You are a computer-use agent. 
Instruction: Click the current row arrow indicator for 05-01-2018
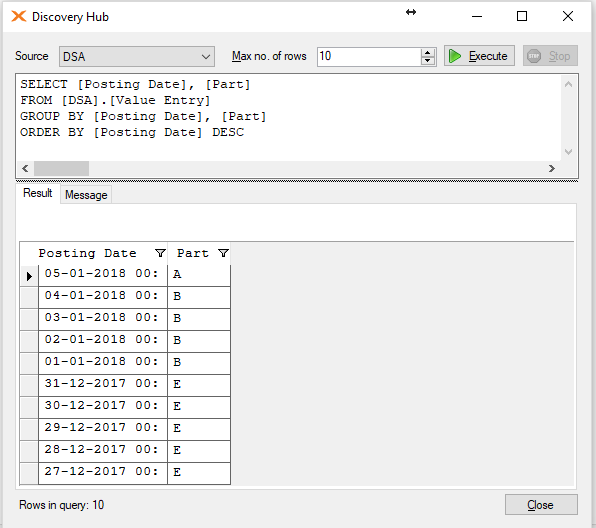point(29,276)
